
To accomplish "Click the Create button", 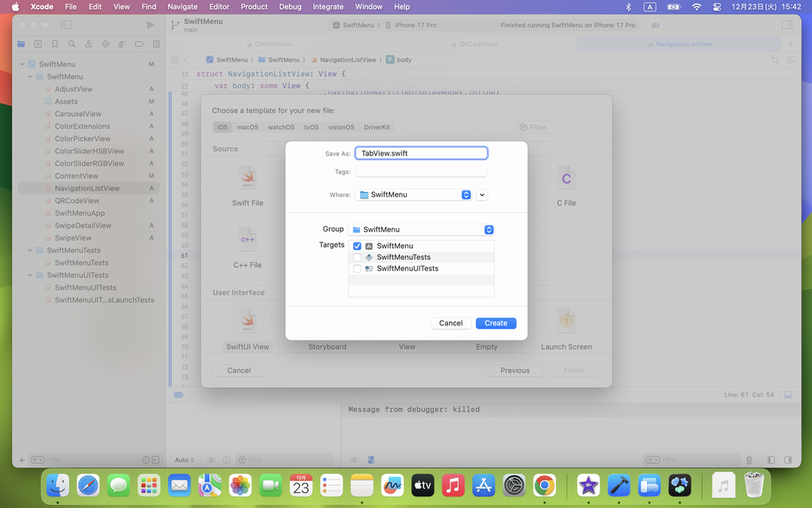I will point(496,323).
